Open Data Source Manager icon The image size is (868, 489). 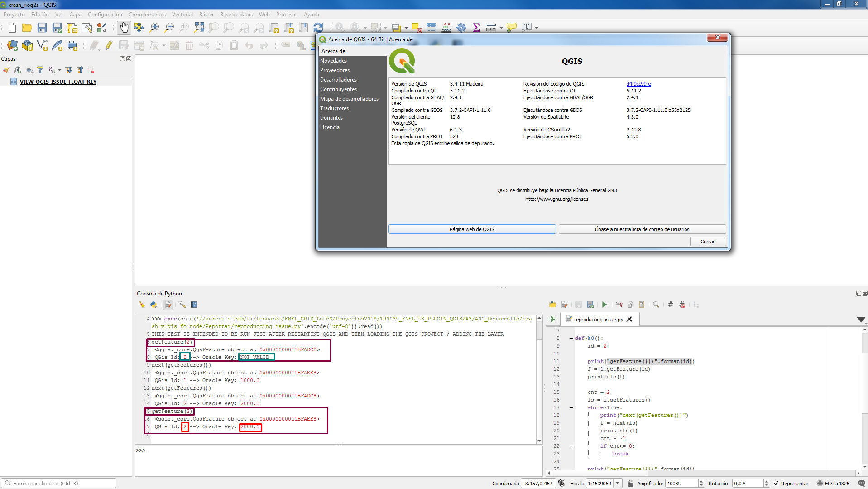12,45
